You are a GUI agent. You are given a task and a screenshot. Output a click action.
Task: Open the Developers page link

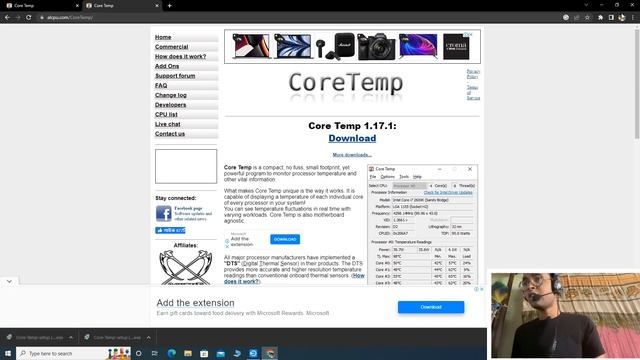(170, 105)
